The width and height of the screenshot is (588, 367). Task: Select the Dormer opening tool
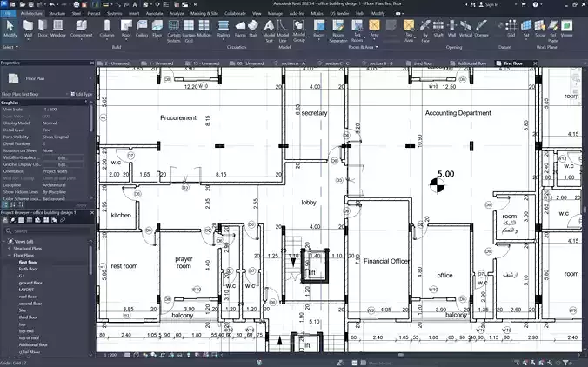(482, 28)
